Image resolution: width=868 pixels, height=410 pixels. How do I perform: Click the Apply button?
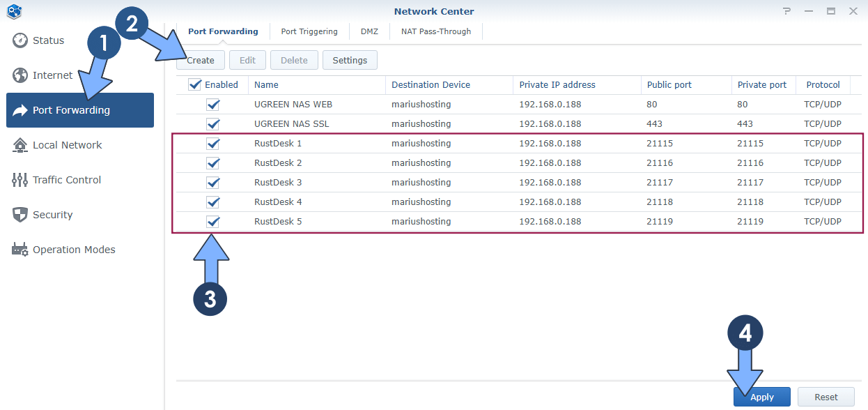761,397
